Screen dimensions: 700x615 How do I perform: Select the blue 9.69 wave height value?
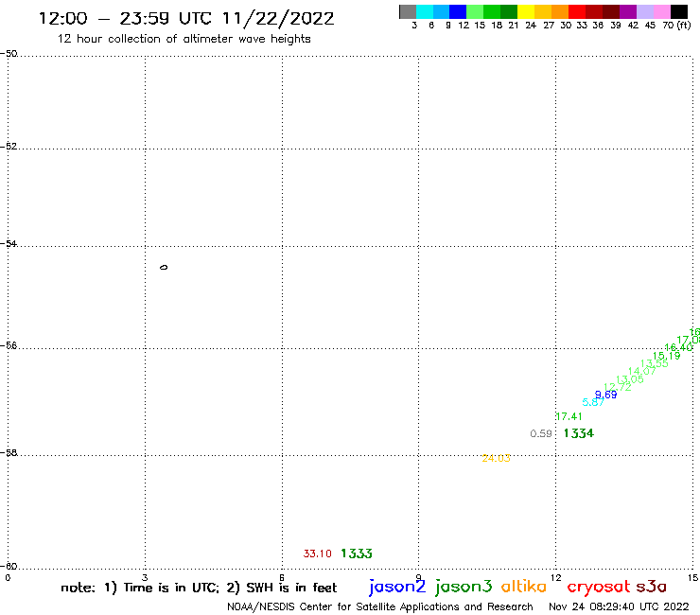point(605,395)
